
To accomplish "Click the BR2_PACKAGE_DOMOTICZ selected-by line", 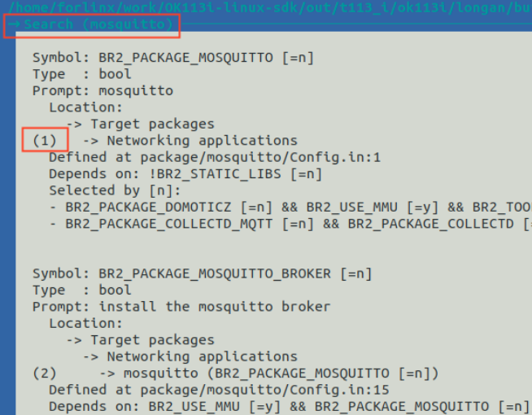I will click(x=290, y=207).
